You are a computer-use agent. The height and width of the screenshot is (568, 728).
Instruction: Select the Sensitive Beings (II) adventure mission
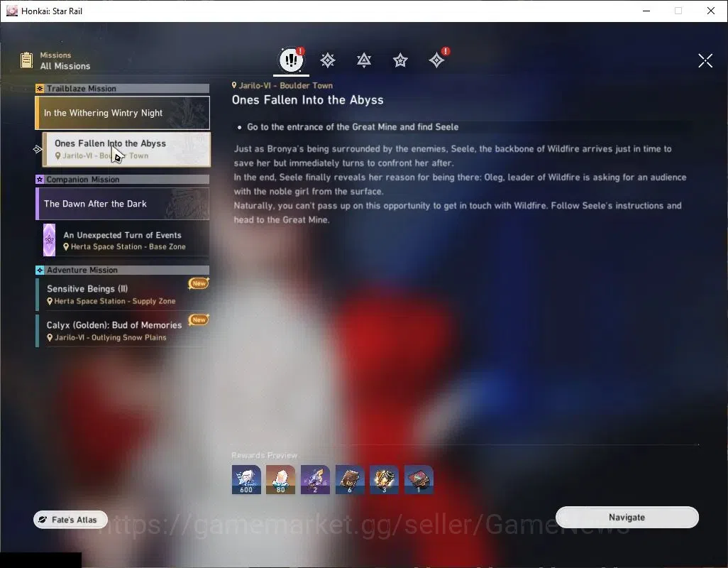point(123,294)
